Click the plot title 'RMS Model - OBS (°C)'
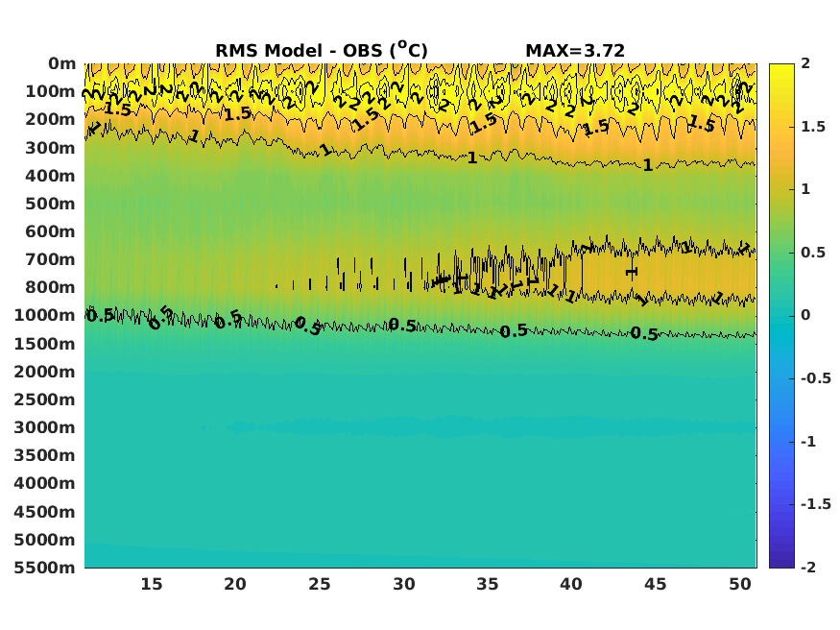This screenshot has width=840, height=630. click(x=322, y=50)
